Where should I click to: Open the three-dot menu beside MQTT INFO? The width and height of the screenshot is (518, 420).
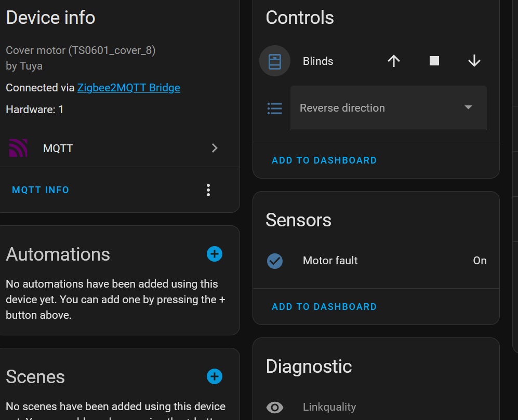coord(208,190)
